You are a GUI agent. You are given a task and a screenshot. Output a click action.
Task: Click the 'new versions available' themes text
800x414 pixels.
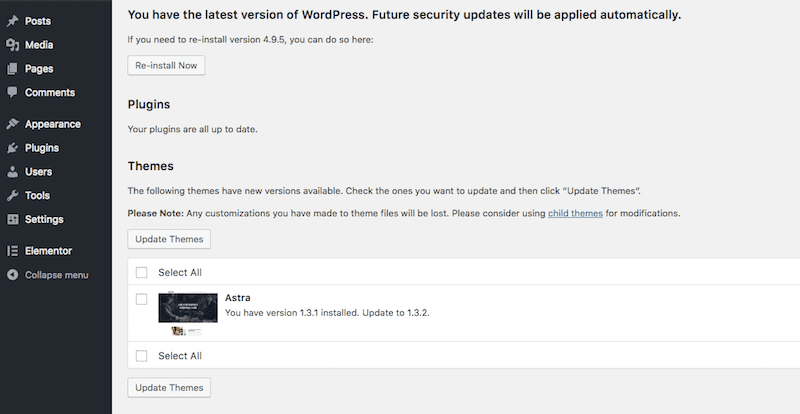384,191
